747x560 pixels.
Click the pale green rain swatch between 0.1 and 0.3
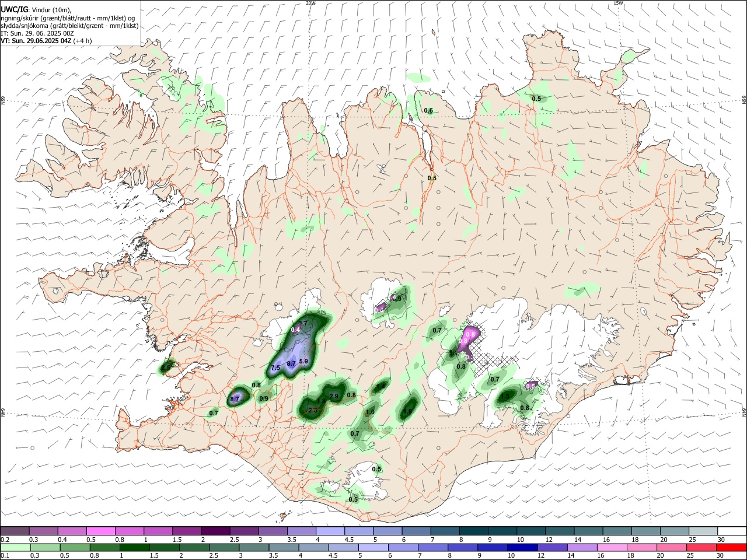pos(15,547)
